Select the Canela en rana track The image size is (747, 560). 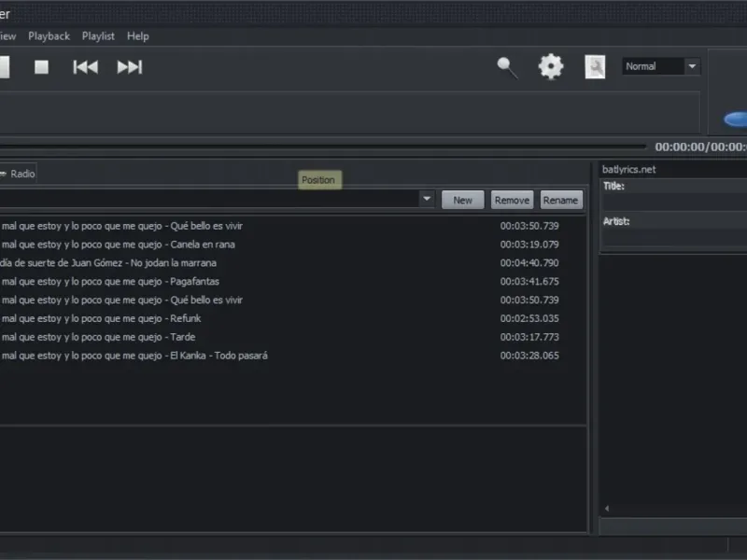(x=293, y=245)
